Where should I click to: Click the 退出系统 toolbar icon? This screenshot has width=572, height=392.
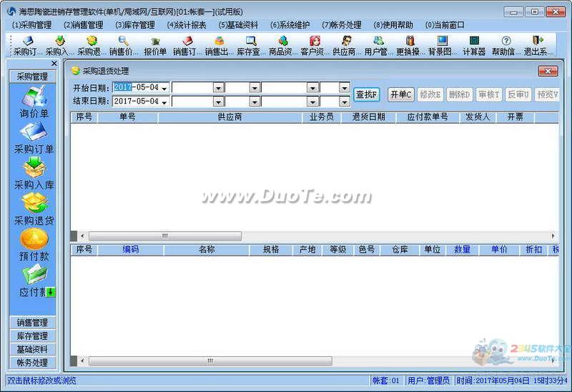(x=538, y=46)
